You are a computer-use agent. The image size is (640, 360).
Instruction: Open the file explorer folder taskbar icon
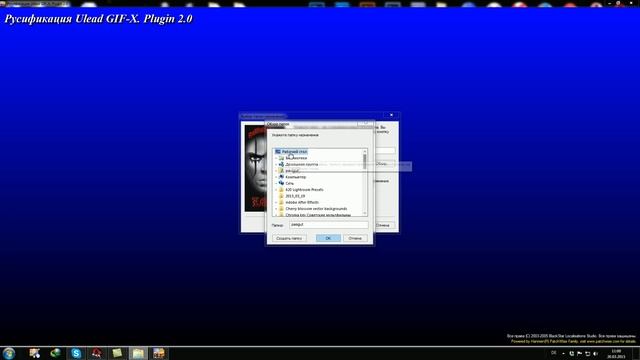click(x=138, y=353)
